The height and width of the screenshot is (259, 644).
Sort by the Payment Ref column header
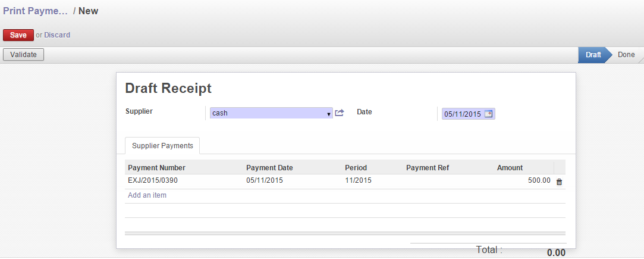428,168
